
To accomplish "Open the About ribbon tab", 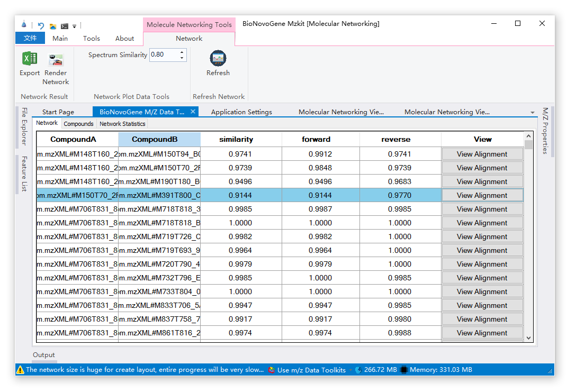I will click(x=124, y=39).
